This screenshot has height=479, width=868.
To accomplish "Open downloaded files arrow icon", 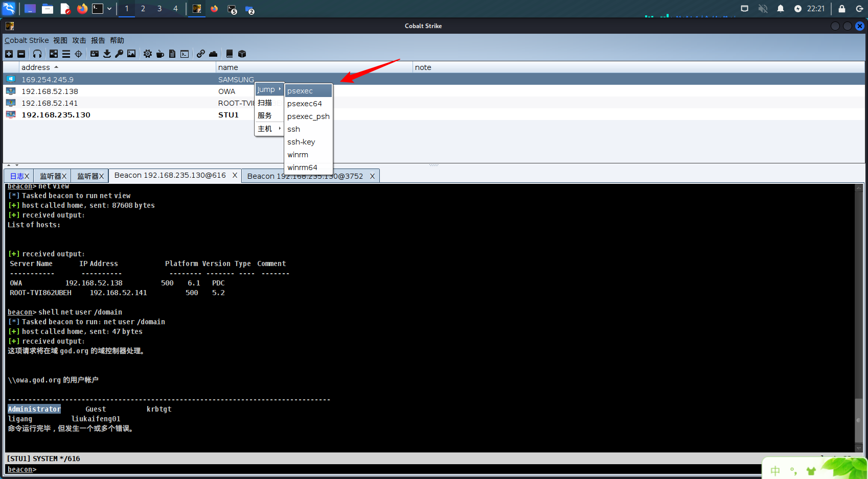I will [107, 54].
